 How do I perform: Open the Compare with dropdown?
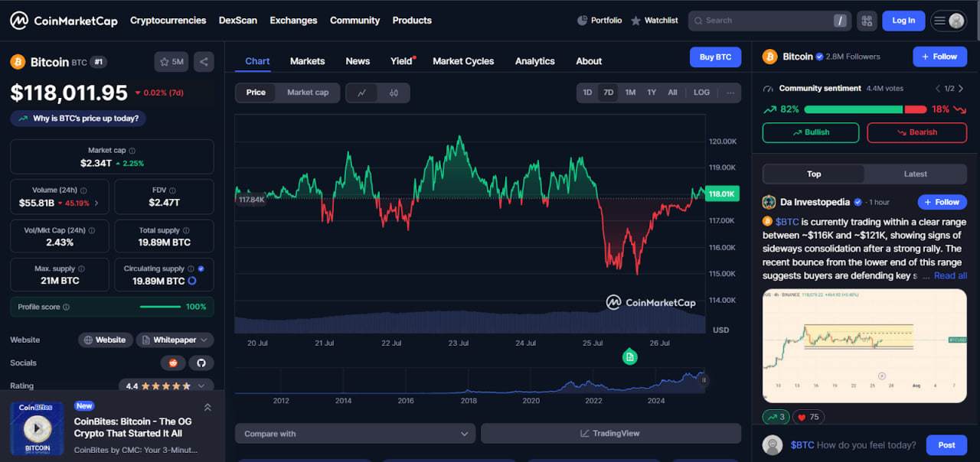pos(355,434)
